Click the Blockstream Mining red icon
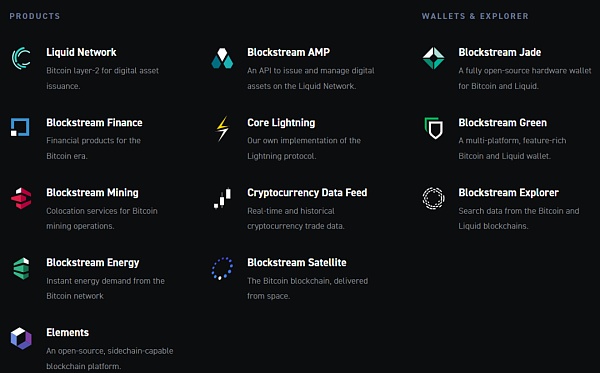 (21, 198)
